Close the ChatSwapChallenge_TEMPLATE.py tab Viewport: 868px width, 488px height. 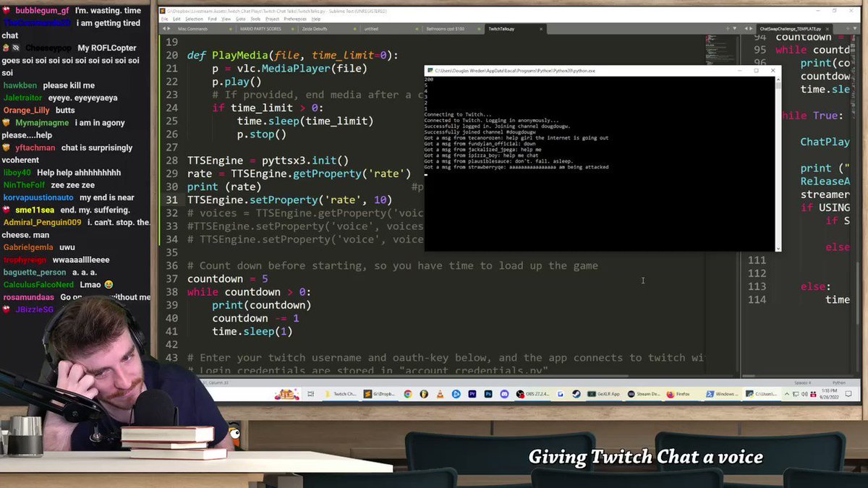827,29
